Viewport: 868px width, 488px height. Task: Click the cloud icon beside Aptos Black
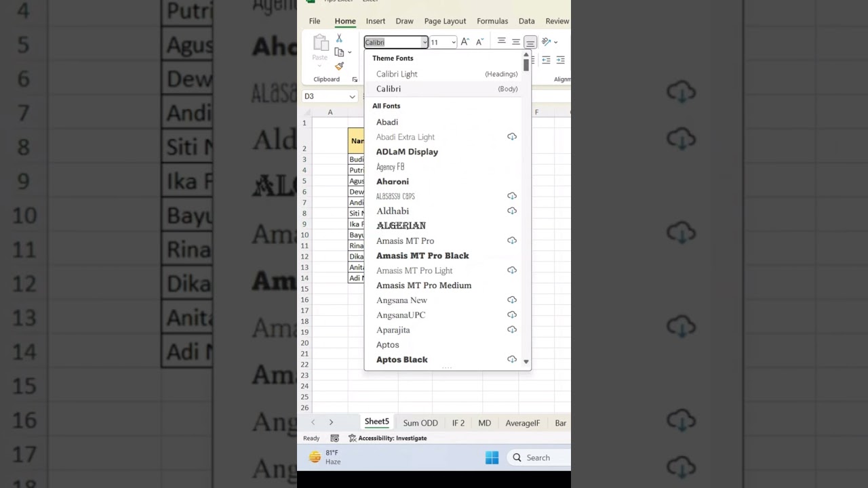pos(512,359)
